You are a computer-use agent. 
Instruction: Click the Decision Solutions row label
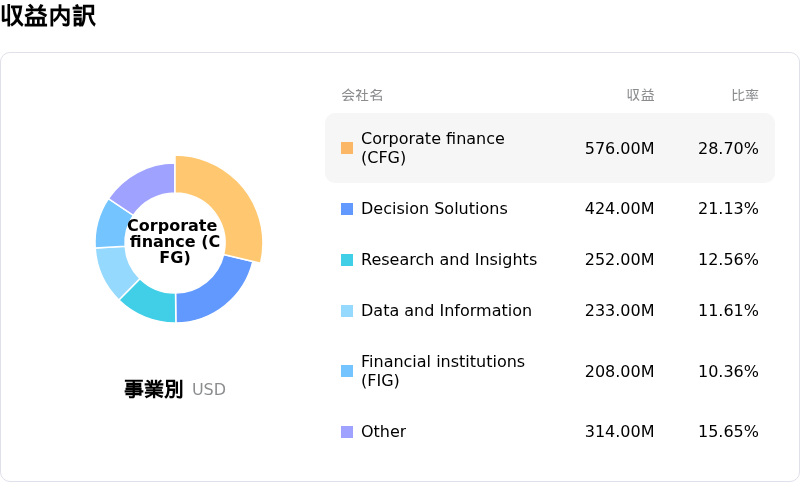tap(434, 209)
